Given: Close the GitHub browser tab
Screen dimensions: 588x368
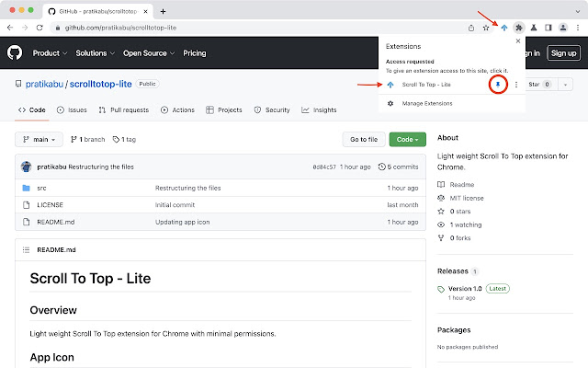Looking at the screenshot, I should coord(145,11).
